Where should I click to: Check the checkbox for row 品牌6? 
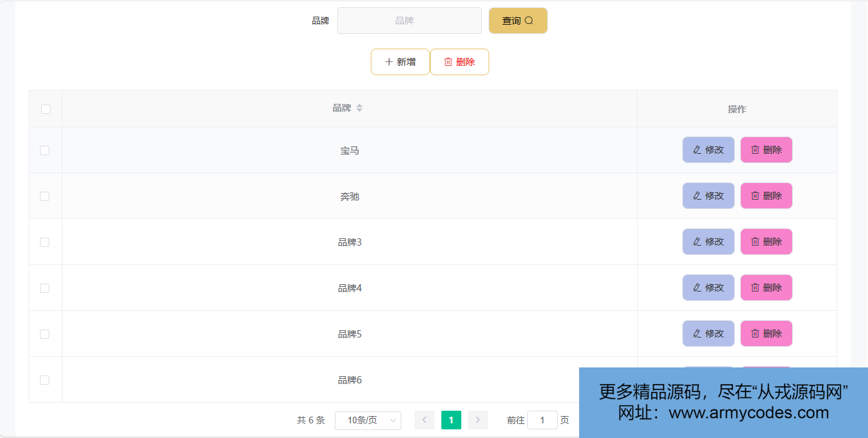click(45, 380)
